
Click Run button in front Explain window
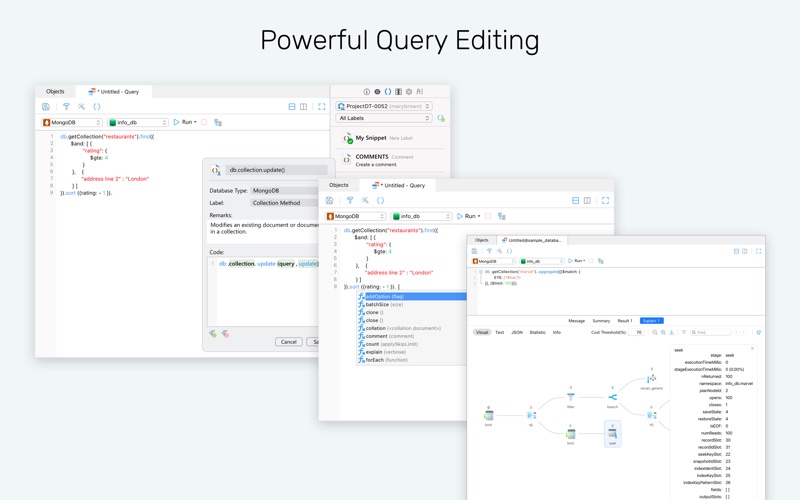click(x=576, y=261)
